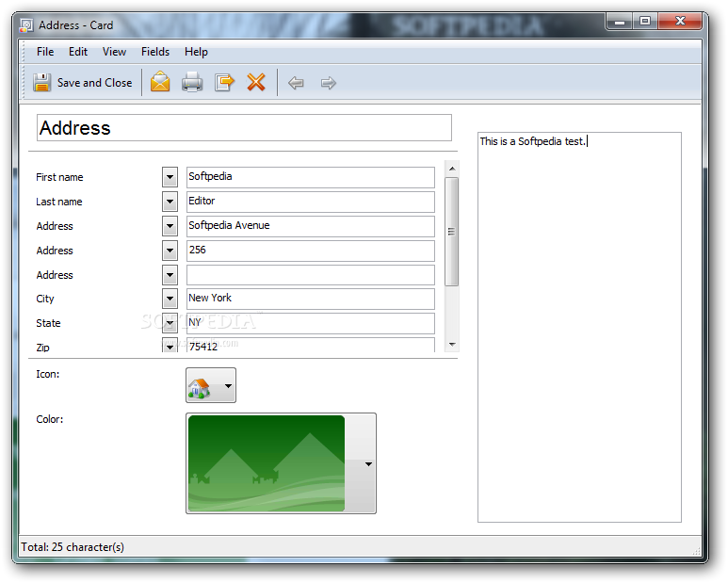Minimize the Address - Card window
The height and width of the screenshot is (583, 728).
point(620,22)
